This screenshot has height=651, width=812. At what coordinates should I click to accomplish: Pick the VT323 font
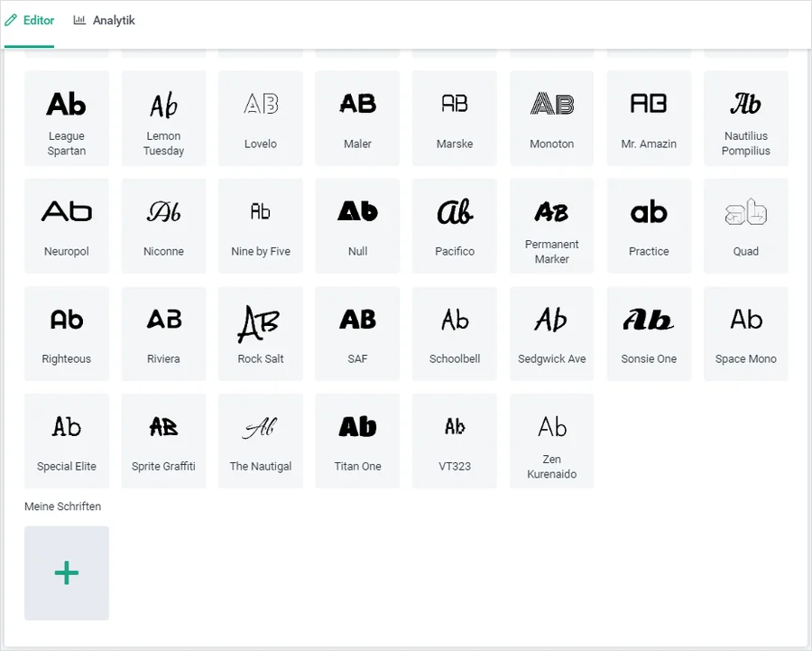(x=455, y=441)
